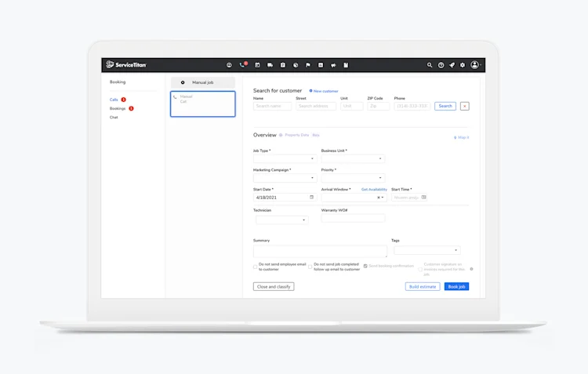Screen dimensions: 588x374
Task: Check Do not send employee email to customer
Action: [255, 267]
